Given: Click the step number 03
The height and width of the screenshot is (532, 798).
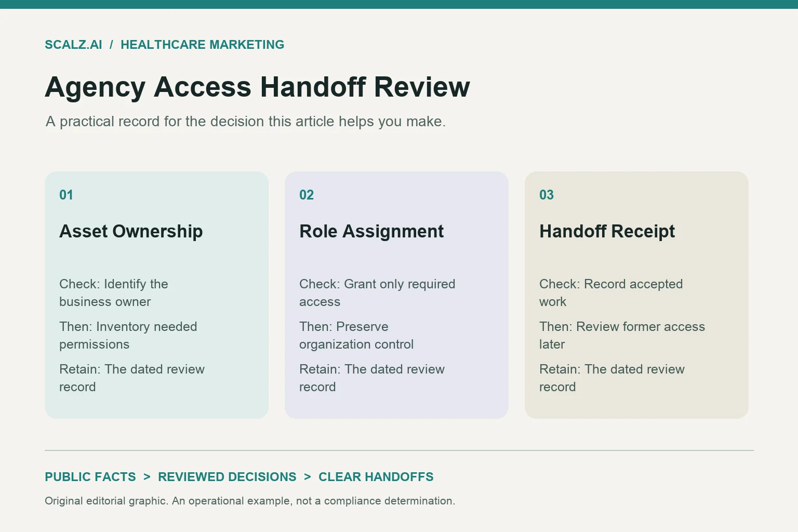Looking at the screenshot, I should [547, 195].
